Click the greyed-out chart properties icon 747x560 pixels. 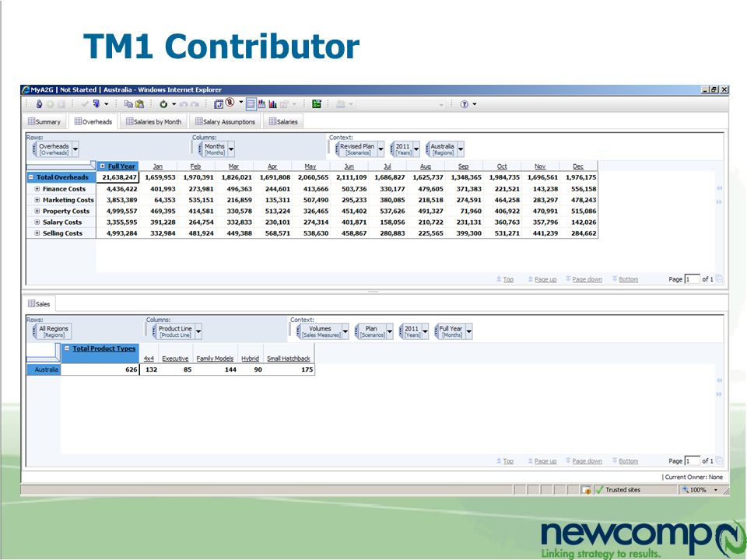pos(285,104)
